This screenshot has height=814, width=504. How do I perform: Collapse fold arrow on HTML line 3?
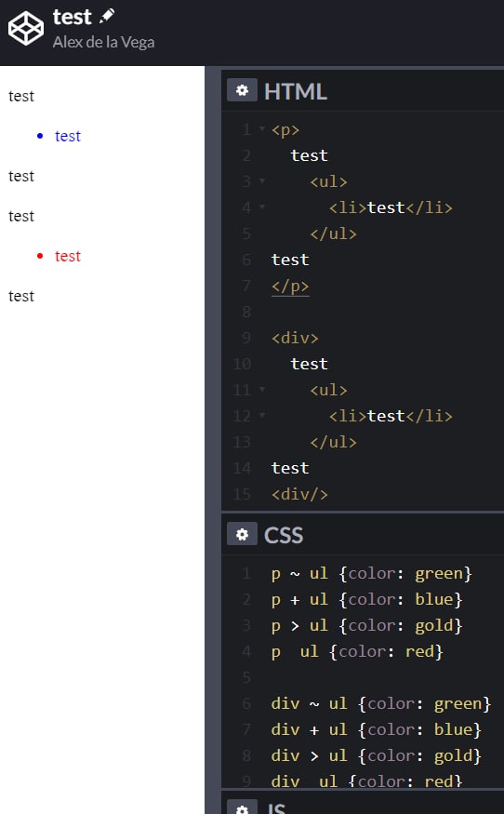pyautogui.click(x=262, y=180)
